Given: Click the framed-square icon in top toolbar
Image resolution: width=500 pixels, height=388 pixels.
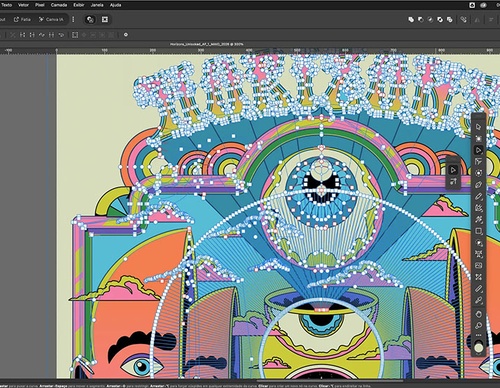Looking at the screenshot, I should click(x=105, y=20).
